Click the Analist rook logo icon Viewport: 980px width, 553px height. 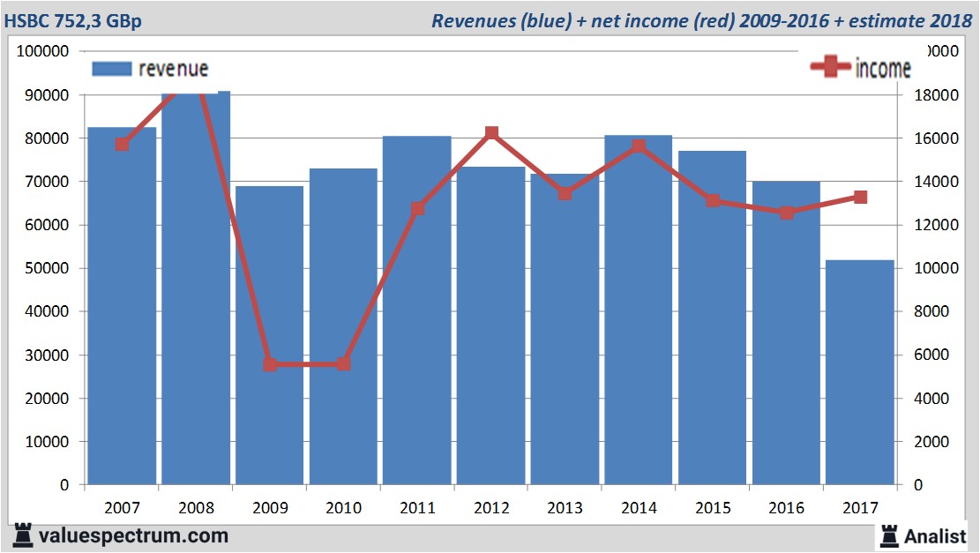(x=888, y=534)
